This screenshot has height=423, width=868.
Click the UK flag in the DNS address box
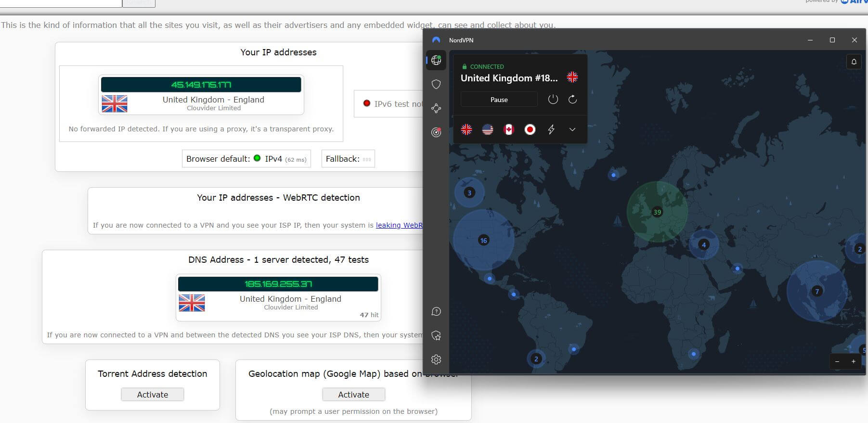tap(192, 303)
